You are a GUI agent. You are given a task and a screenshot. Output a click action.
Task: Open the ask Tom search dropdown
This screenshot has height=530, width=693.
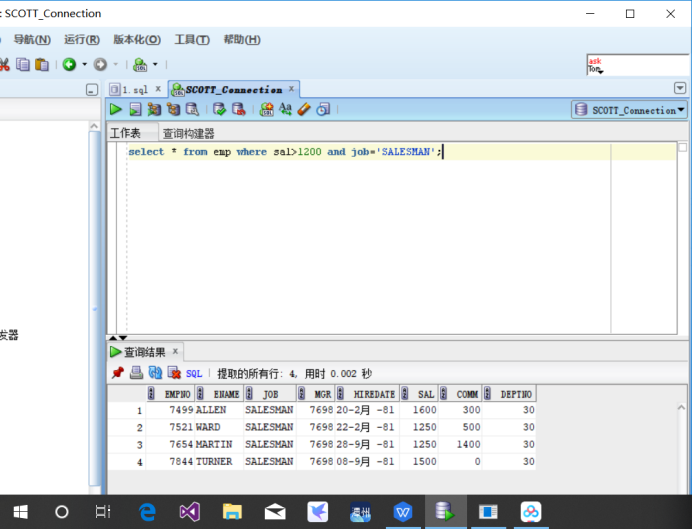pyautogui.click(x=600, y=71)
